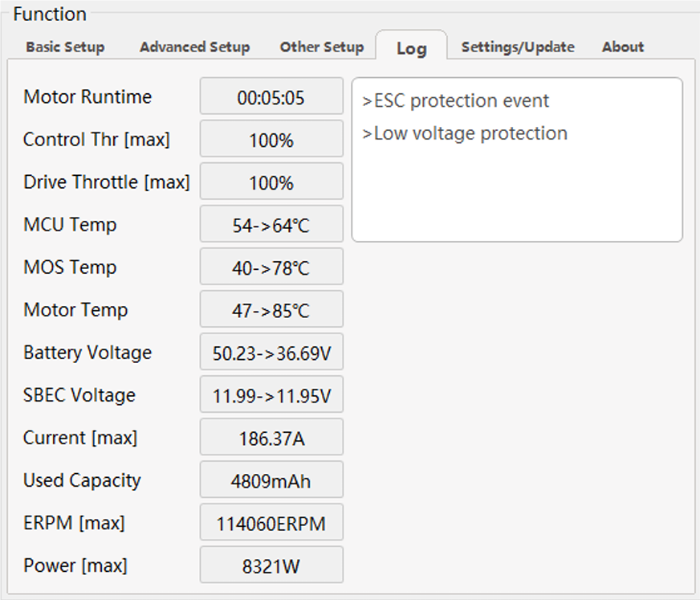
Task: Click the Motor Runtime value field
Action: (x=271, y=97)
